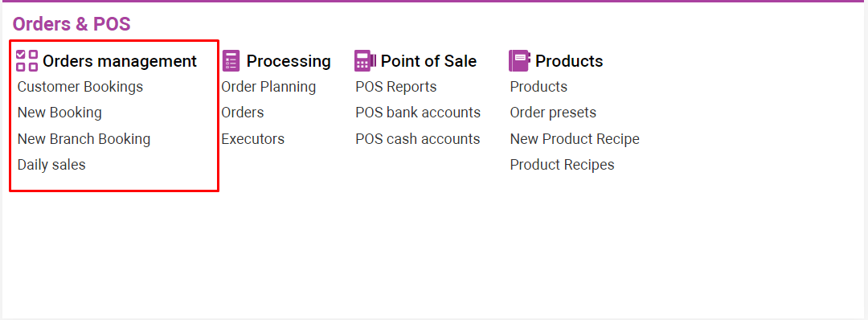Start a New Booking
868x320 pixels.
point(59,113)
